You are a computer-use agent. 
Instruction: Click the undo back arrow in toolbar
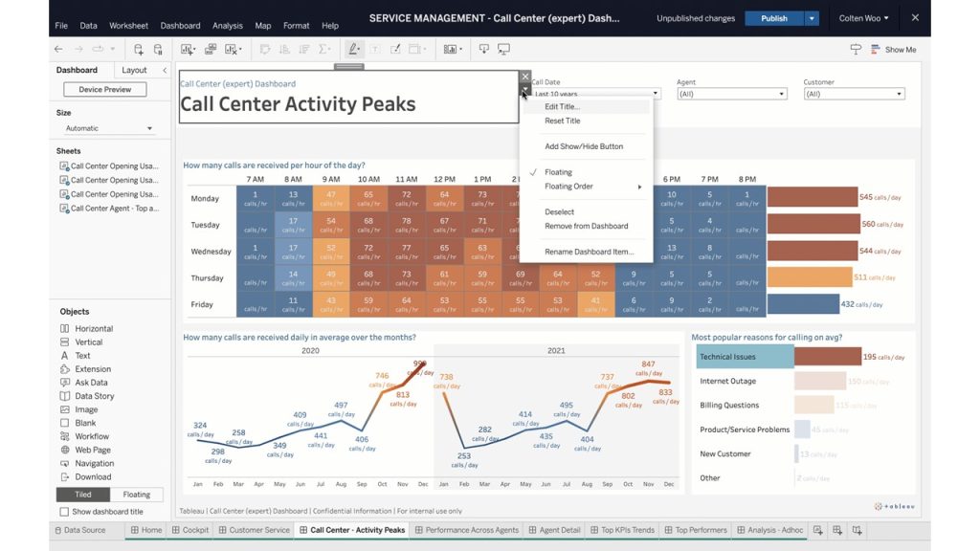(x=59, y=49)
